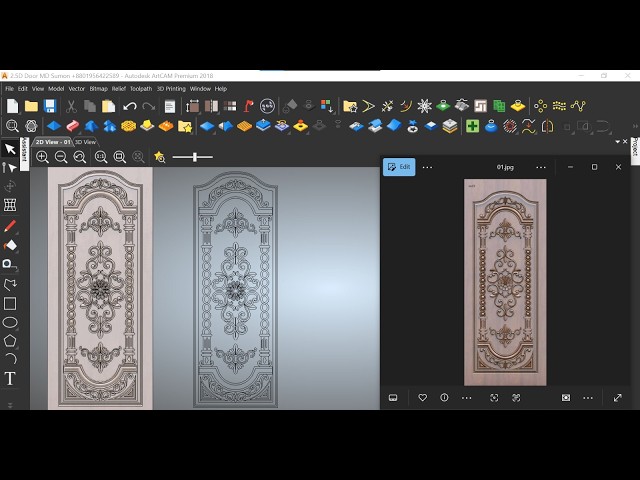Choose the flood fill paint bucket tool

(x=10, y=245)
